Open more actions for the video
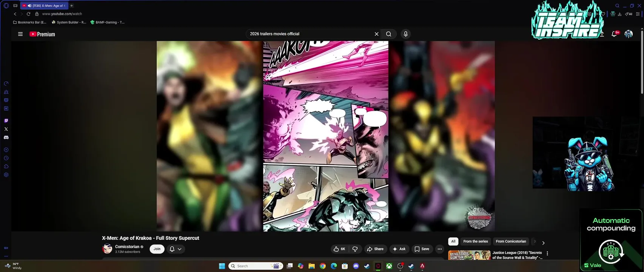This screenshot has width=644, height=272. (439, 249)
